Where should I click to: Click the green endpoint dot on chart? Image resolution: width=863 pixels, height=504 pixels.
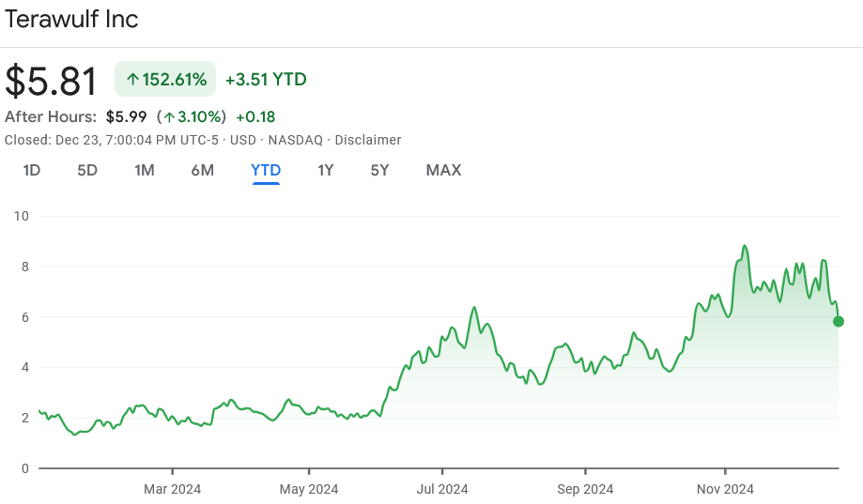[839, 321]
